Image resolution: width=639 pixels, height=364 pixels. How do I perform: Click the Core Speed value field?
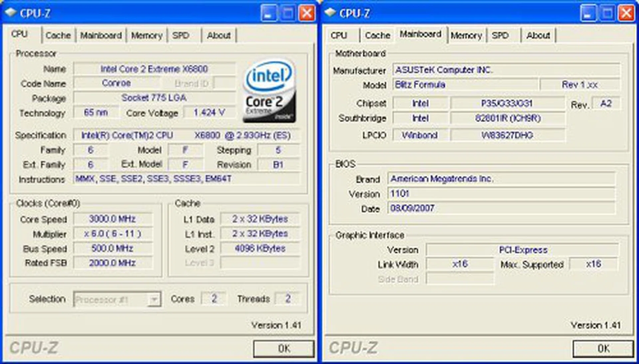click(x=113, y=219)
